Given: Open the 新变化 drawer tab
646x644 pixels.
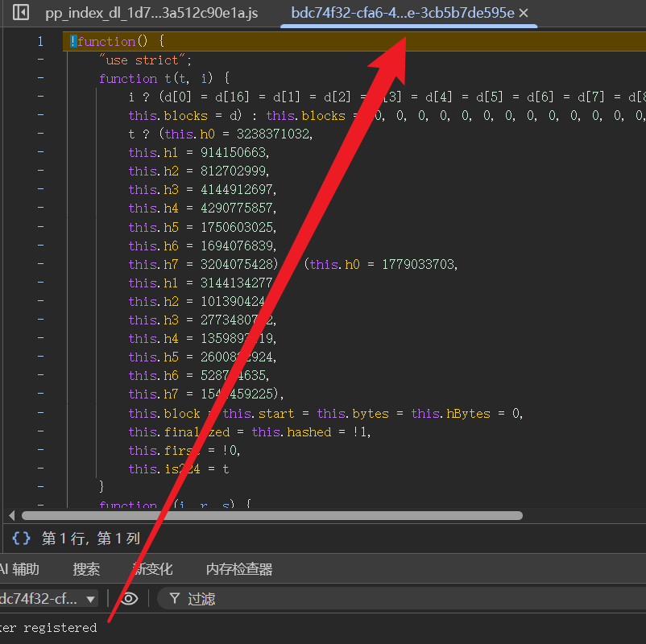Looking at the screenshot, I should pyautogui.click(x=152, y=569).
